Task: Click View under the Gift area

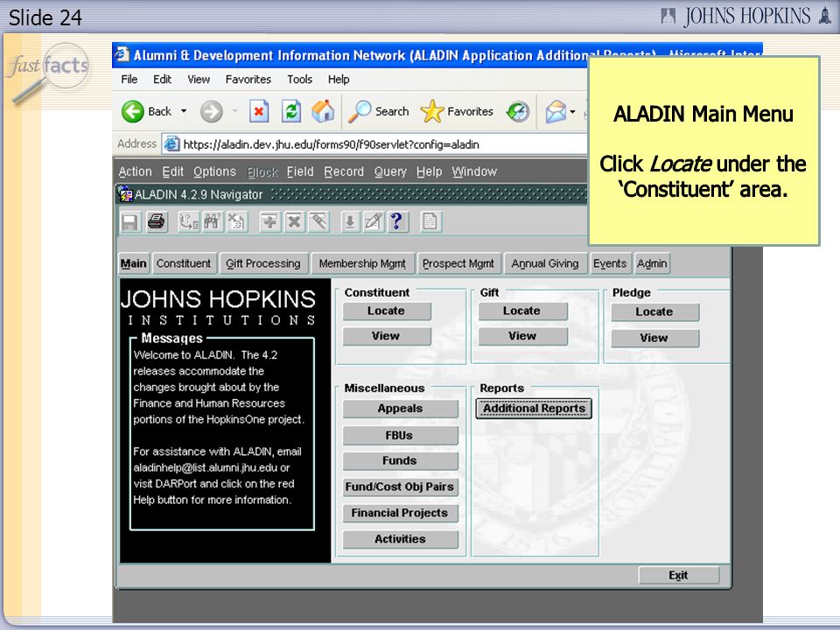Action: 522,336
